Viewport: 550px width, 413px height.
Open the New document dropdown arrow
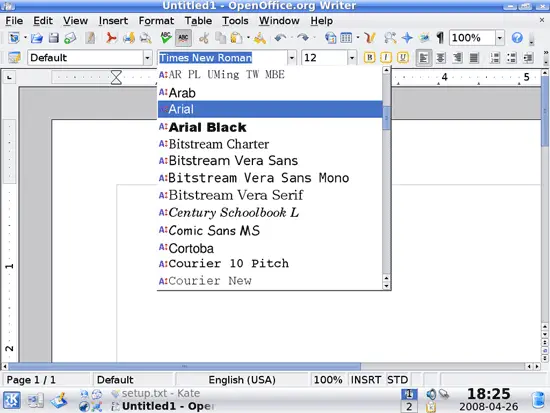25,37
